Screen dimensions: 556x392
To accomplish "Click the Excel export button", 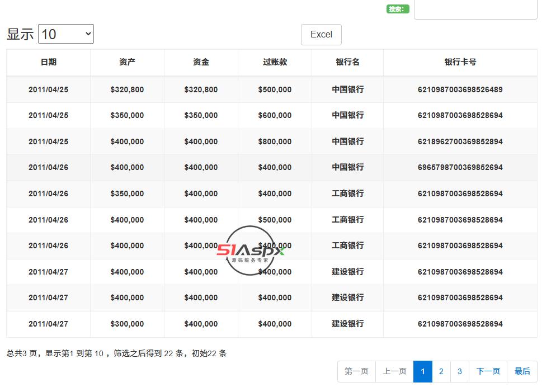I will click(x=321, y=35).
